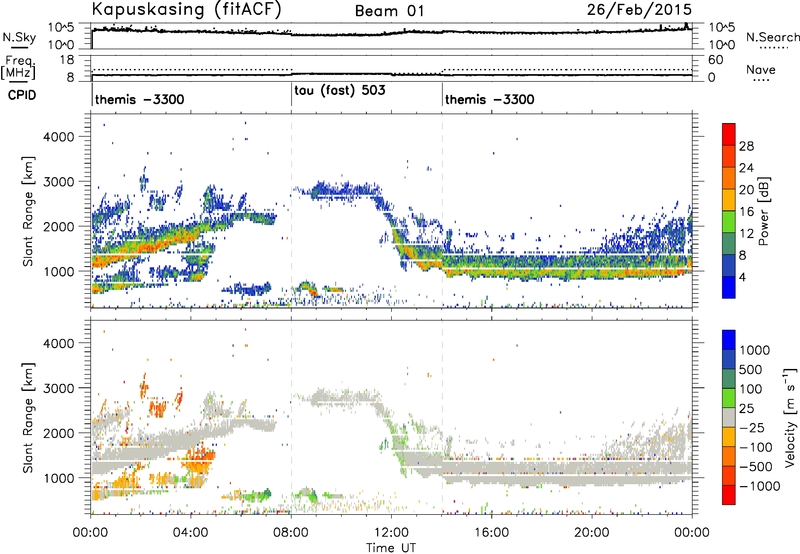800x554 pixels.
Task: Click the "CPID" row label
Action: tap(22, 95)
